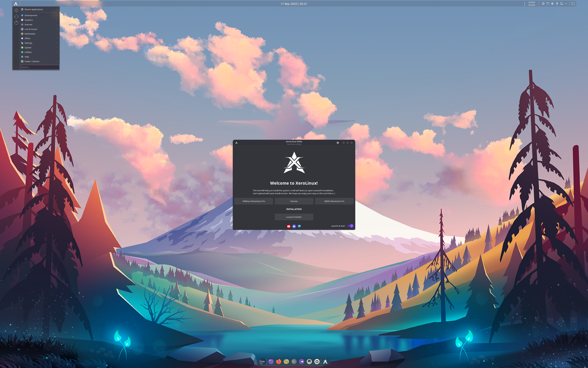Click the back arrow icon in application menu

coord(16,10)
